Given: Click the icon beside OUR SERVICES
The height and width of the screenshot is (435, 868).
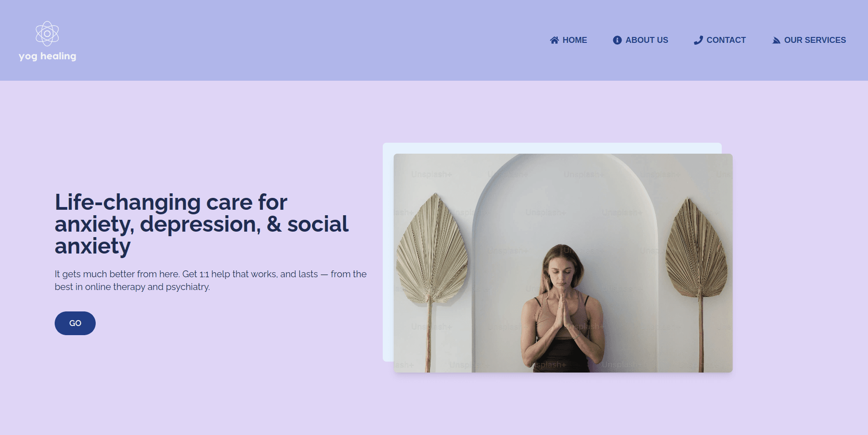Looking at the screenshot, I should click(776, 40).
